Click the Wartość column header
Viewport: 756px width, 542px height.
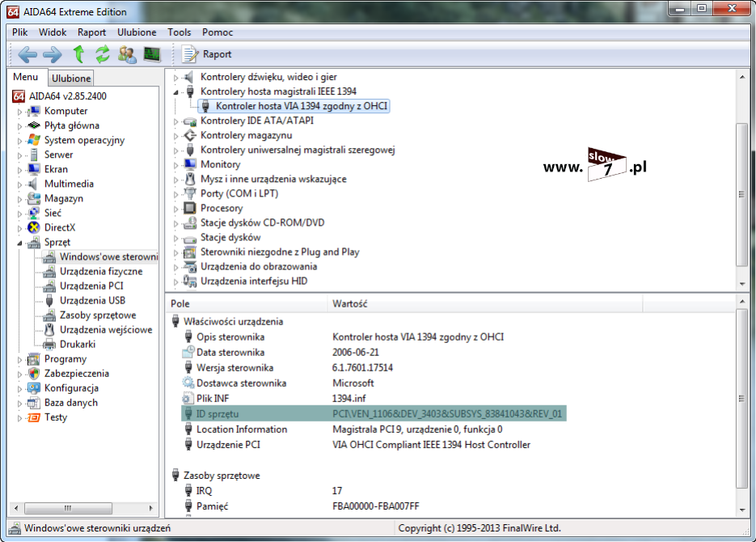tap(485, 304)
